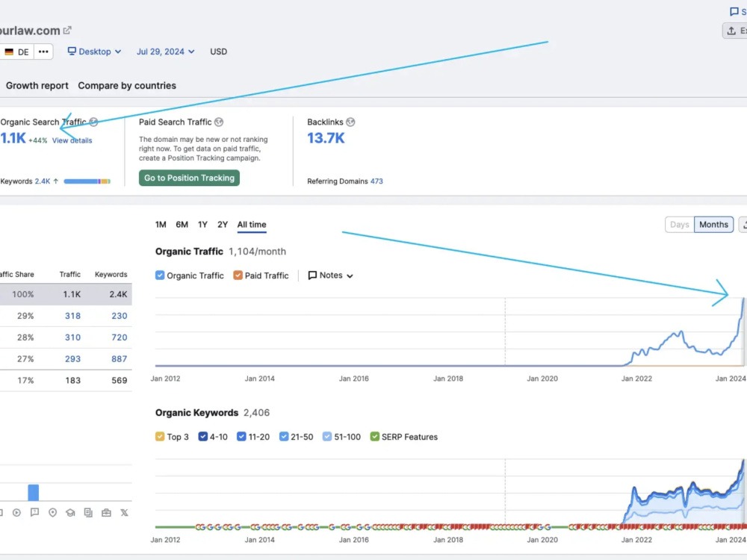Click the Go to Position Tracking button

tap(189, 178)
